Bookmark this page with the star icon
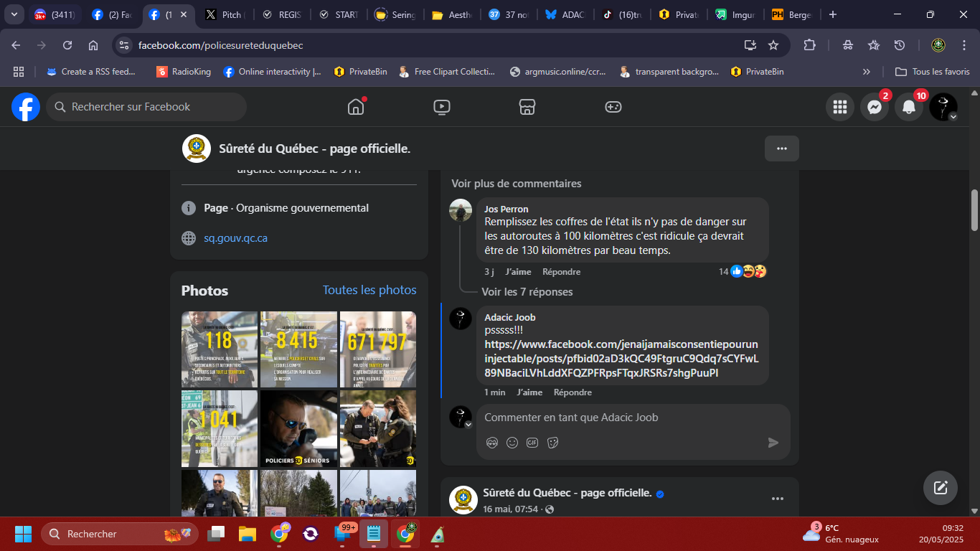980x551 pixels. (x=773, y=45)
